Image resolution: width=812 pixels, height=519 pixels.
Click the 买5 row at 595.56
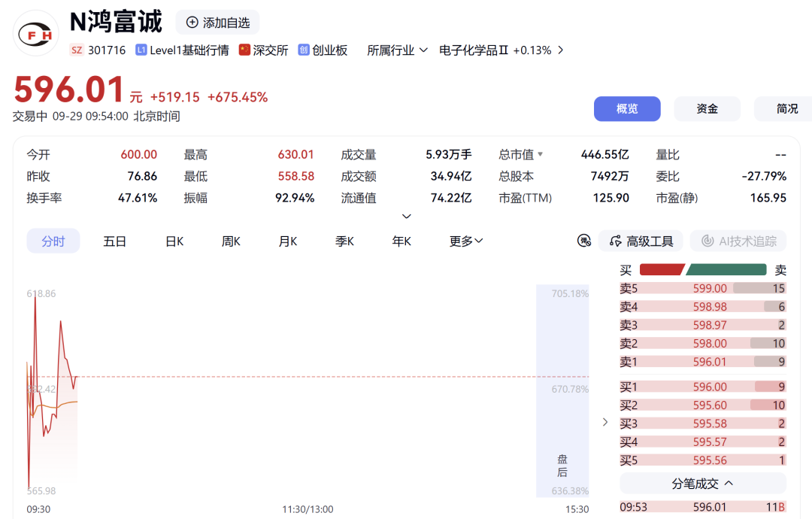(x=703, y=460)
